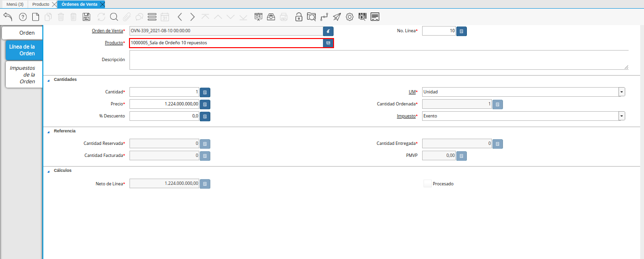This screenshot has width=644, height=259.
Task: Open the archive inbox tray icon
Action: pyautogui.click(x=271, y=17)
